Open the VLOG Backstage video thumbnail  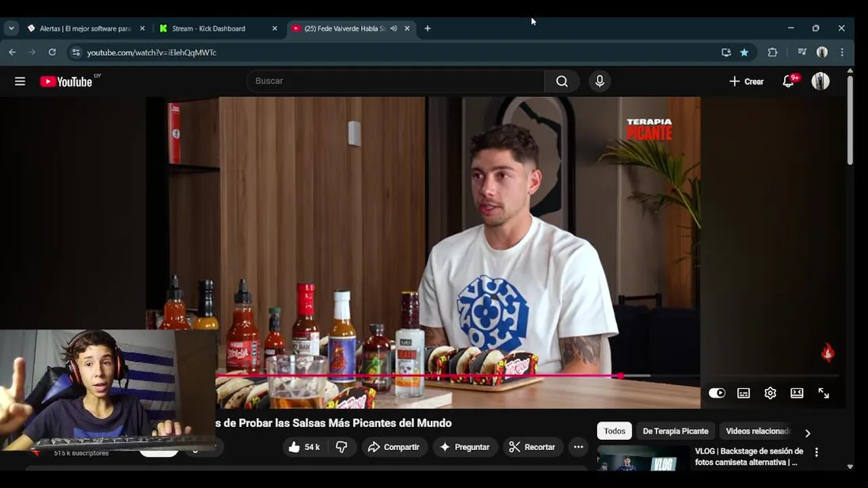(643, 458)
